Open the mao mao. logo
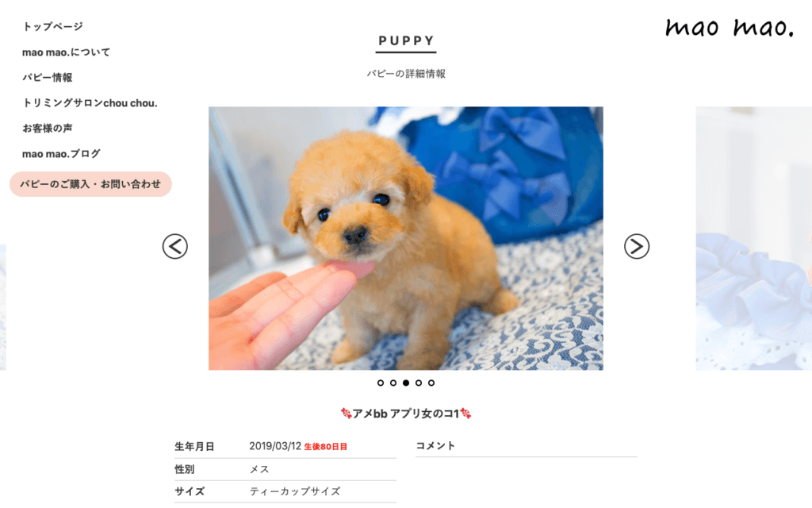Screen dimensions: 812x508 pyautogui.click(x=730, y=28)
